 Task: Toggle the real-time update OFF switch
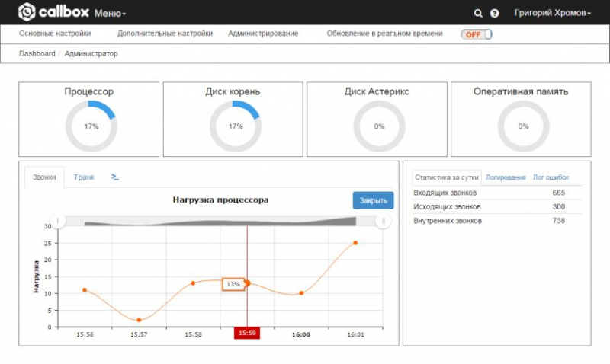click(476, 34)
